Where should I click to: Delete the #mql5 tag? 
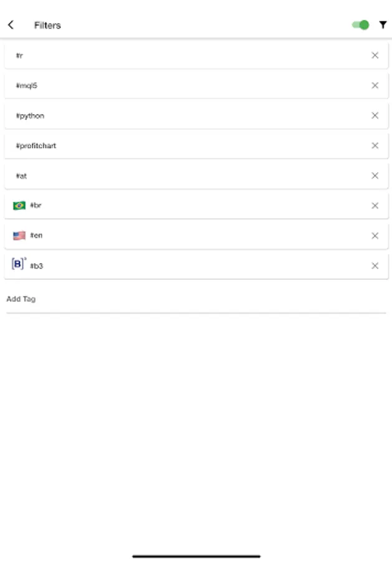[x=375, y=85]
